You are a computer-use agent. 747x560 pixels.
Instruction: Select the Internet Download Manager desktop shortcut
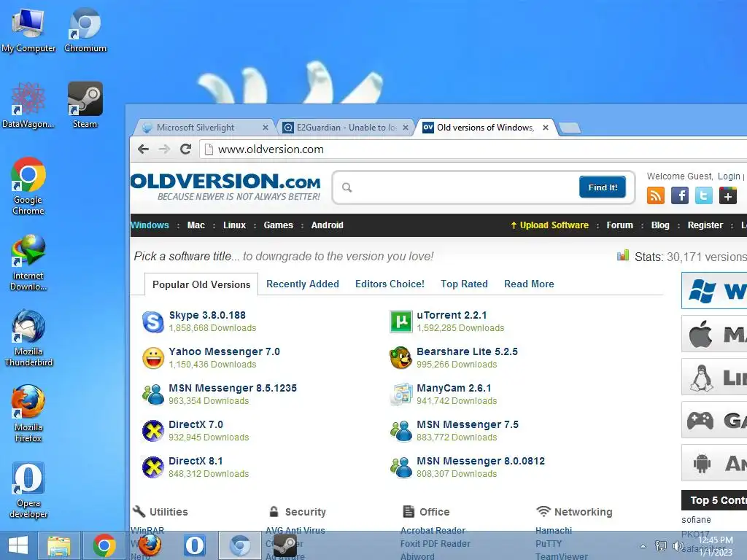28,262
